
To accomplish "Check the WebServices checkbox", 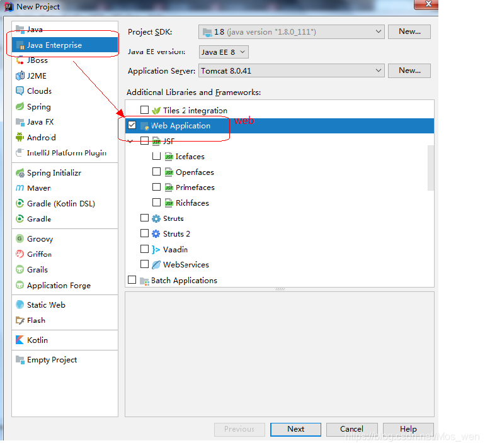I will click(x=144, y=264).
